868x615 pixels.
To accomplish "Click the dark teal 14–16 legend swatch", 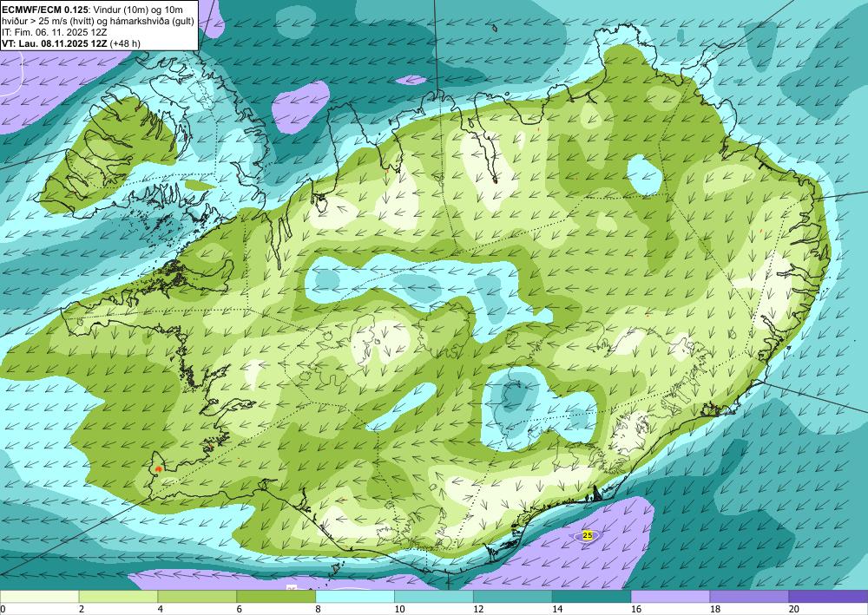I will pyautogui.click(x=591, y=597).
